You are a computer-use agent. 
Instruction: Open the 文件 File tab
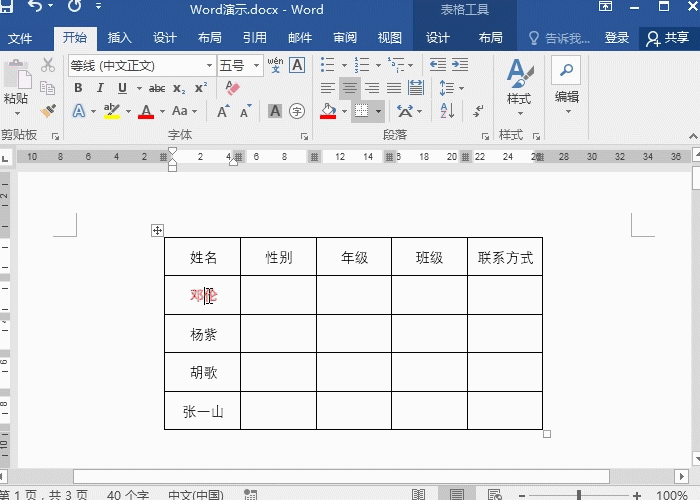pyautogui.click(x=20, y=38)
